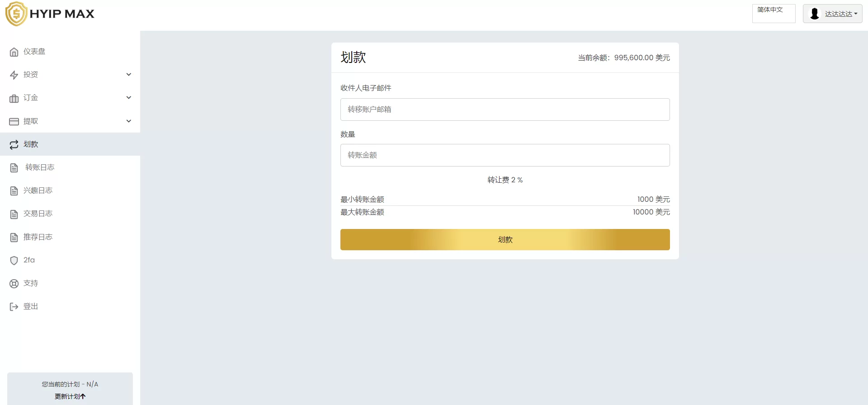868x405 pixels.
Task: Click the 2fa shield icon
Action: click(14, 261)
